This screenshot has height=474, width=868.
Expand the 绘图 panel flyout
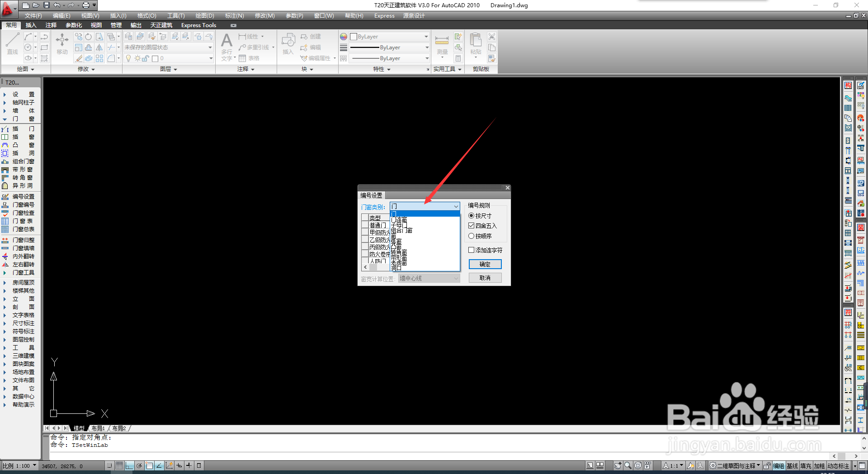tap(25, 69)
